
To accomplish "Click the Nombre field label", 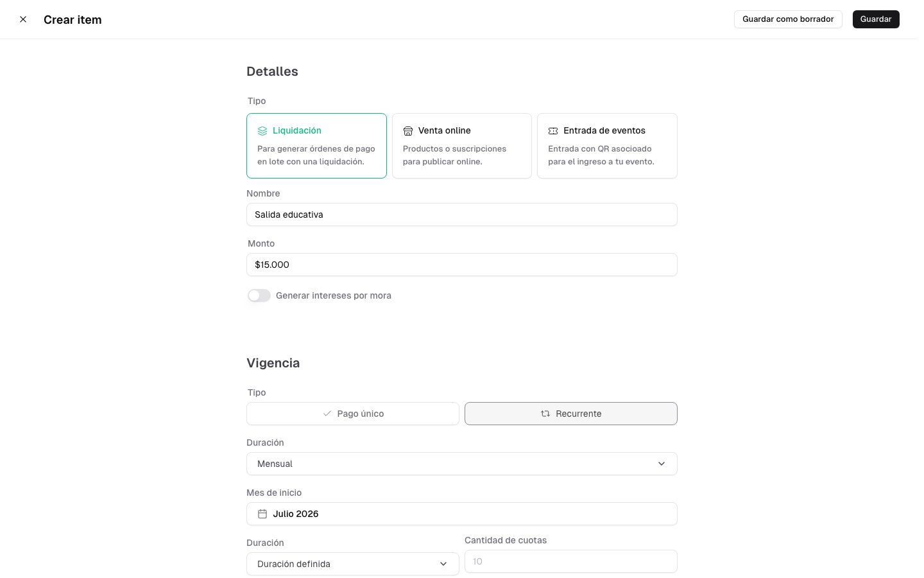I will [263, 193].
